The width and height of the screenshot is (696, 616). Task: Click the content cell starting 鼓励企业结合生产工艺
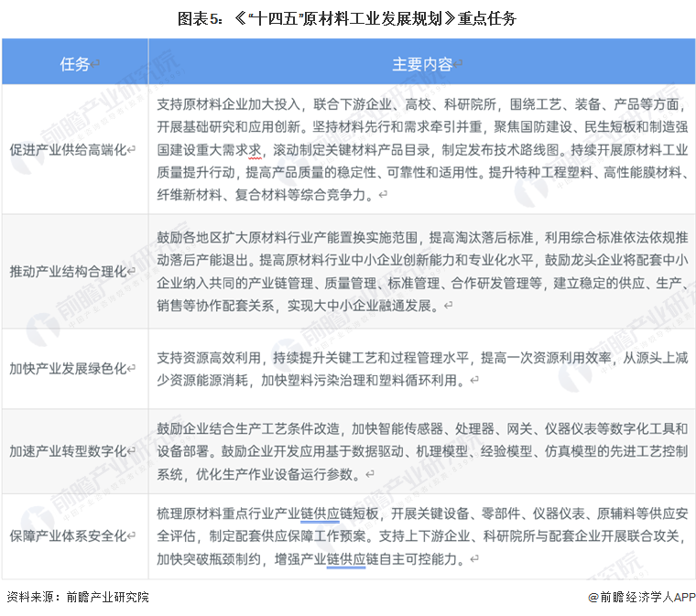[422, 451]
